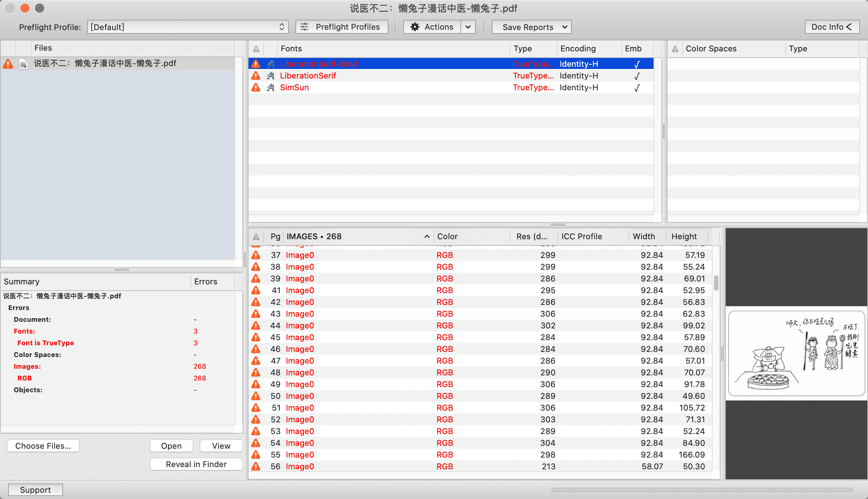The image size is (868, 499).
Task: Sort images by Color column header
Action: coord(472,237)
